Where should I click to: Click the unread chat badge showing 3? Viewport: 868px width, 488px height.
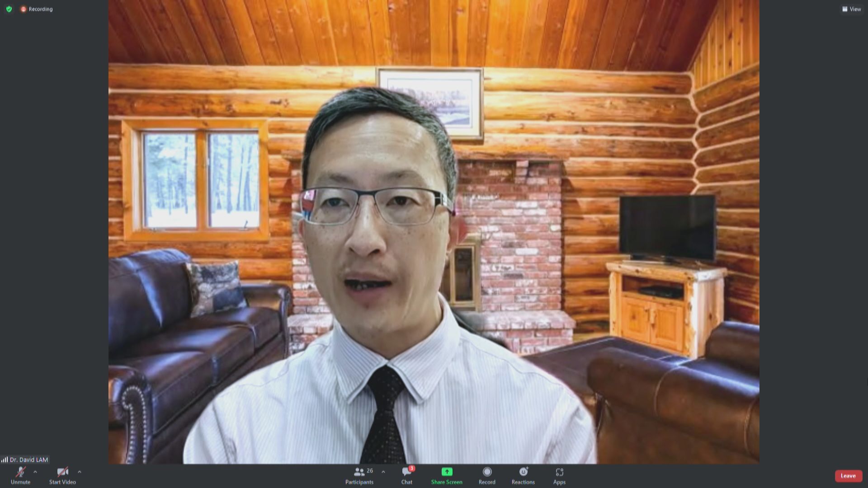pos(411,468)
